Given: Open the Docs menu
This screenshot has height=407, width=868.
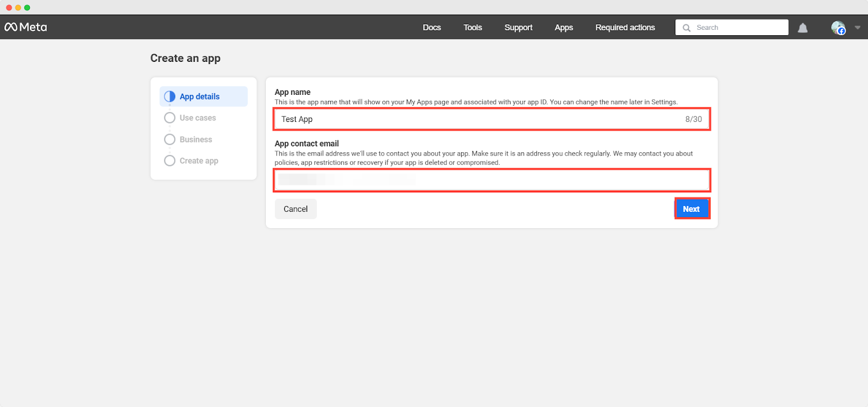Looking at the screenshot, I should tap(432, 28).
